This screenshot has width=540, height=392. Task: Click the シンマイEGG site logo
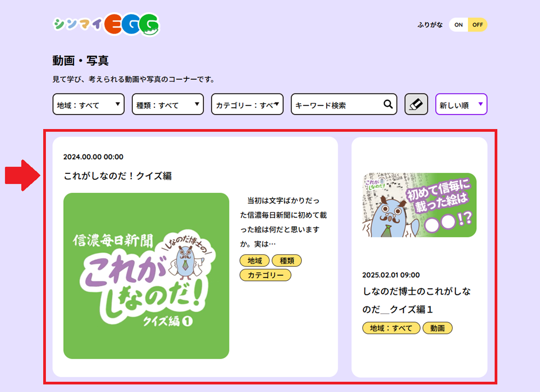pos(106,24)
